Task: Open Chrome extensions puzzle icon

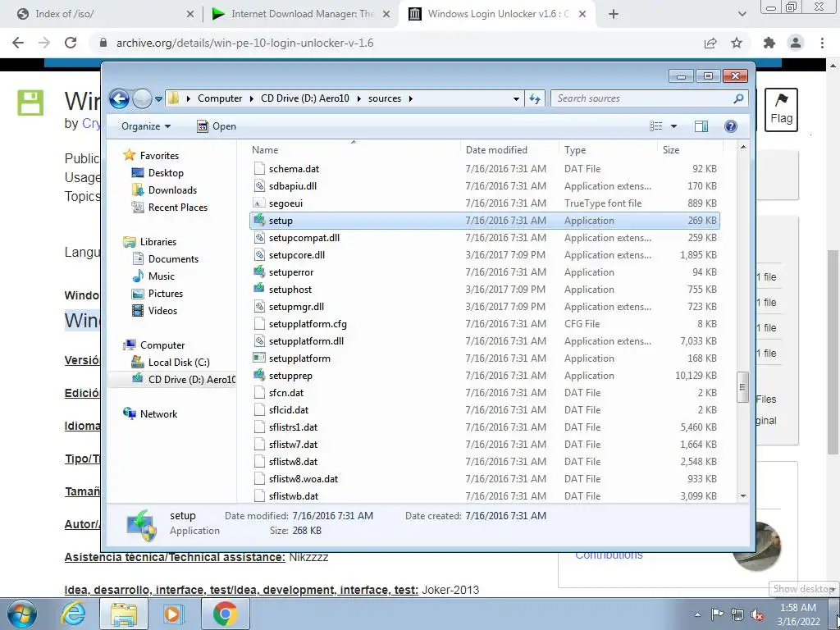Action: pos(769,43)
